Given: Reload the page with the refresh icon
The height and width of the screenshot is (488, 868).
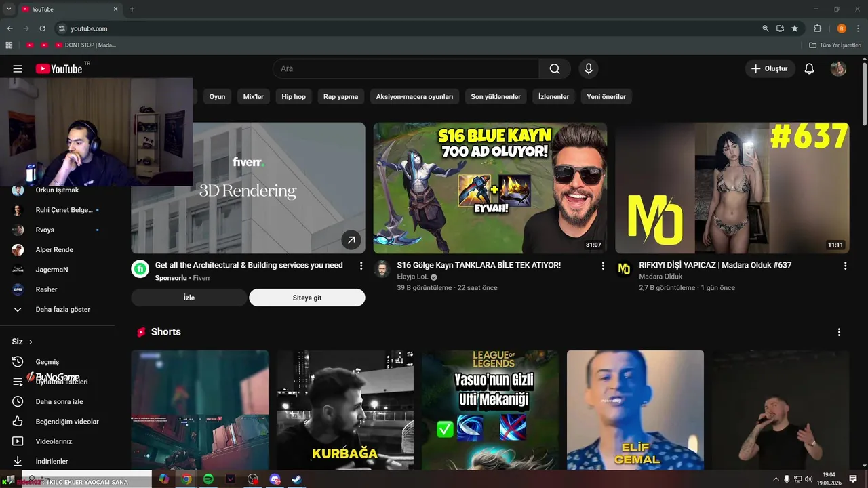Looking at the screenshot, I should (42, 28).
